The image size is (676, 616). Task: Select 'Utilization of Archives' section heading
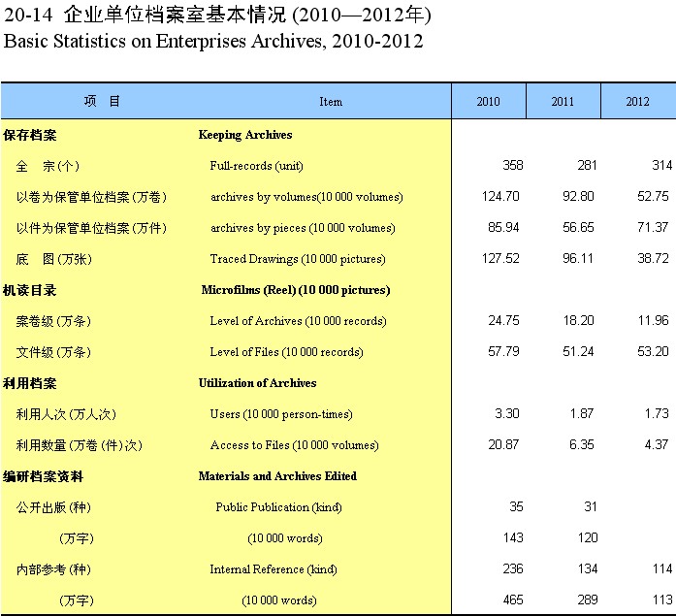pos(257,383)
